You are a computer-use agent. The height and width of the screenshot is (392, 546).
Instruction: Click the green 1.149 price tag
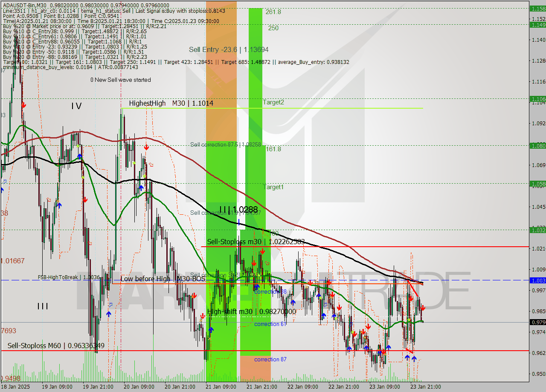(x=537, y=25)
